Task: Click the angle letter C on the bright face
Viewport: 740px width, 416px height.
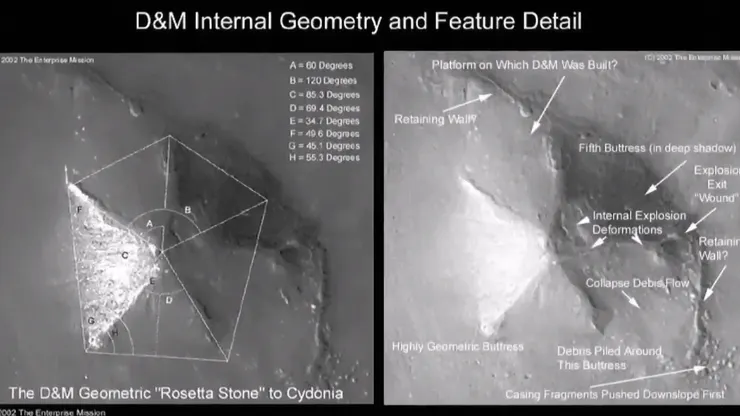Action: tap(125, 255)
